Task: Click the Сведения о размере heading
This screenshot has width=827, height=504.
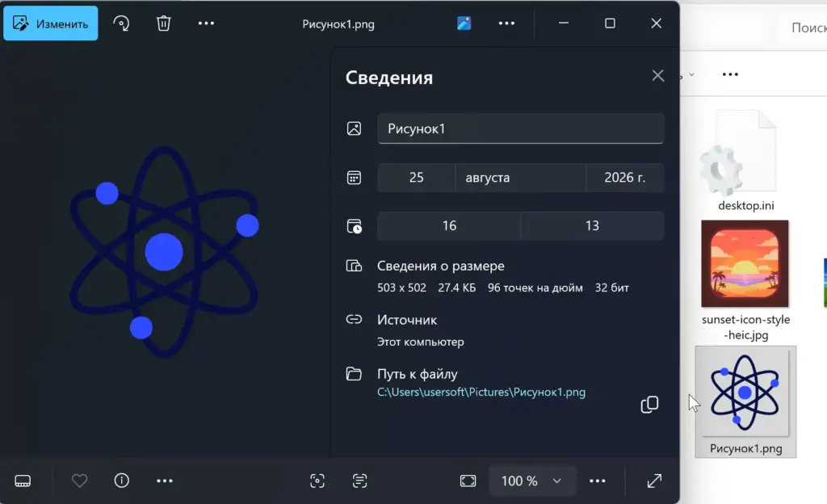Action: tap(440, 266)
